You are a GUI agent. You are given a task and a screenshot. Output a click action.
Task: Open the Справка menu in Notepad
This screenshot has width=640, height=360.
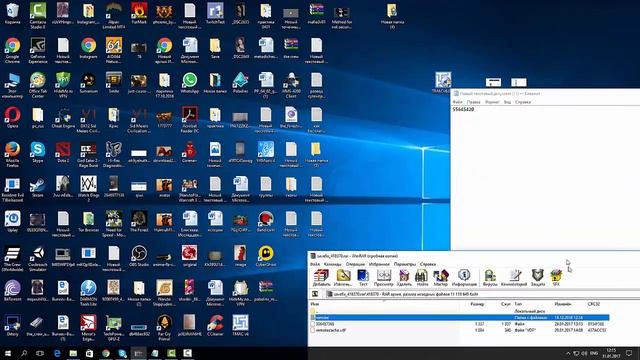click(x=523, y=102)
